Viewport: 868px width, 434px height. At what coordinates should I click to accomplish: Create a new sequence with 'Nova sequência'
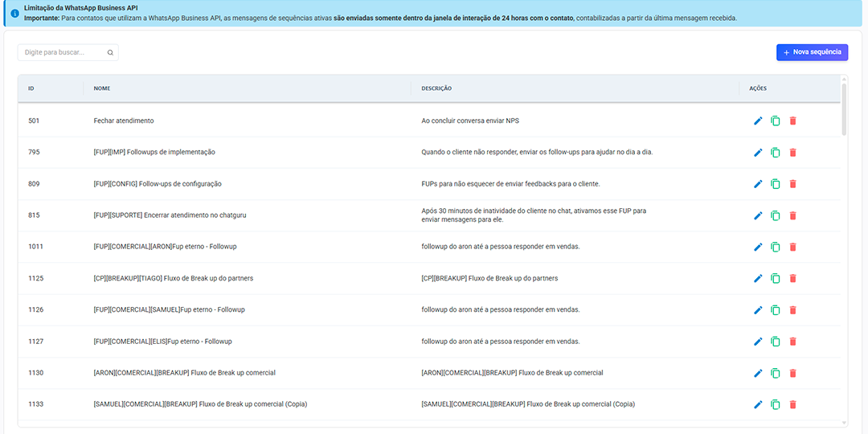(x=812, y=52)
